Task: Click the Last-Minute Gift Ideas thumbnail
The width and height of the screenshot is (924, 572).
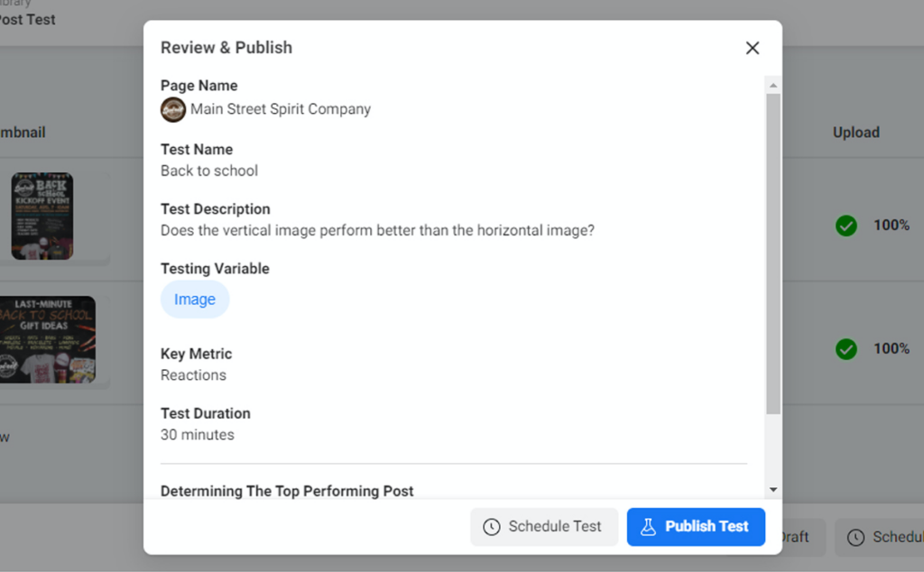Action: [x=41, y=339]
